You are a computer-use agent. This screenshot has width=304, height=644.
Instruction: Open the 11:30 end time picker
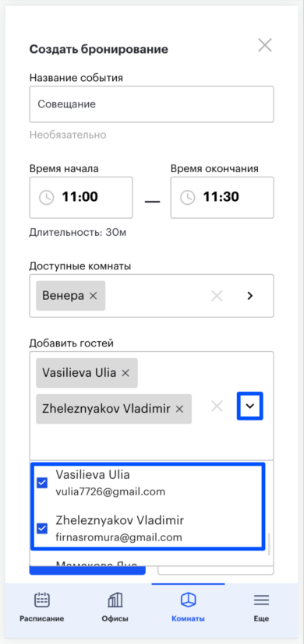click(222, 198)
